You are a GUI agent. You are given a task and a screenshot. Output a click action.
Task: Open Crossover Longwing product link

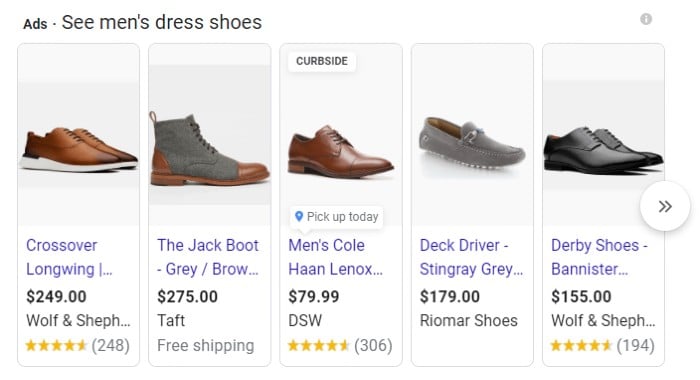point(69,257)
